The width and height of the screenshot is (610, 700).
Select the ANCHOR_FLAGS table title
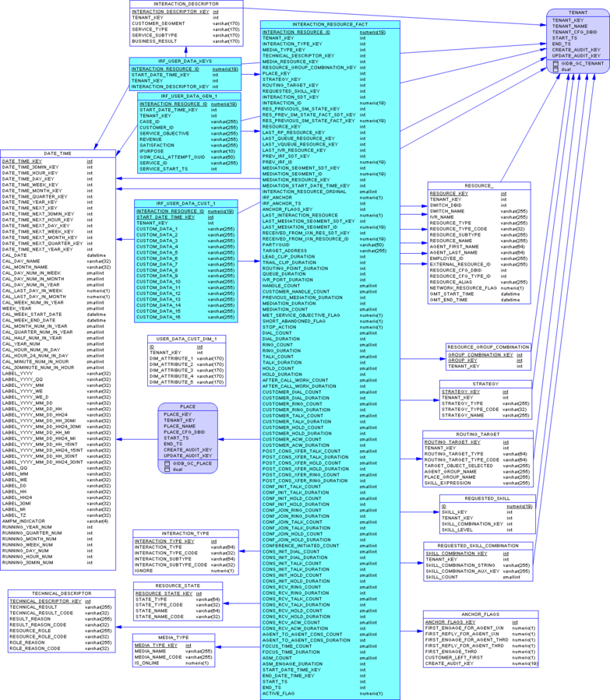[x=481, y=614]
